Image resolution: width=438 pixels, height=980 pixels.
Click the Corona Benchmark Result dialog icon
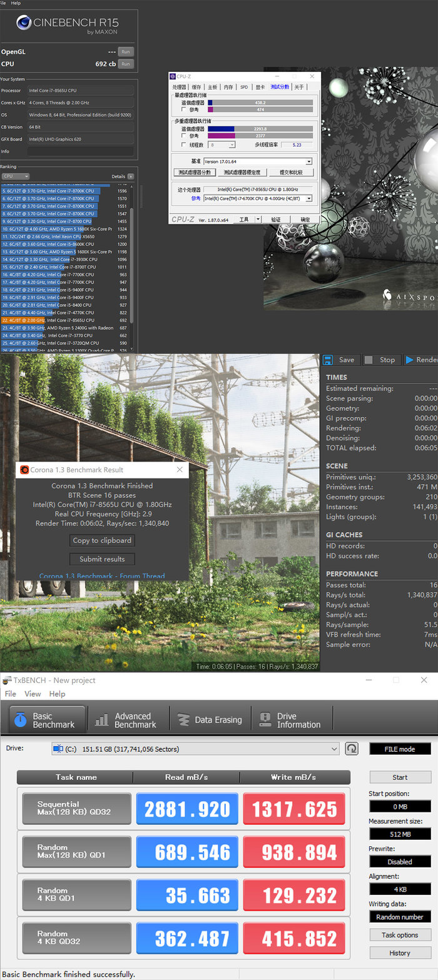tap(24, 470)
